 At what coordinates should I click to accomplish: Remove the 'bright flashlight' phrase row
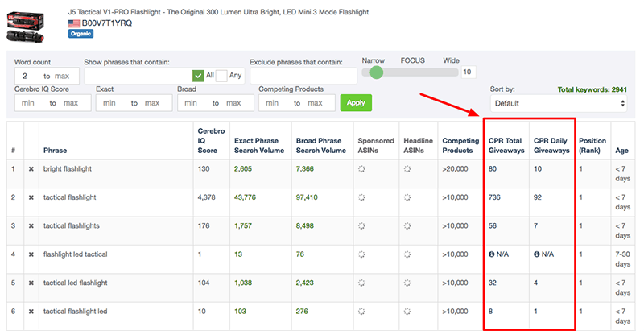(x=31, y=168)
